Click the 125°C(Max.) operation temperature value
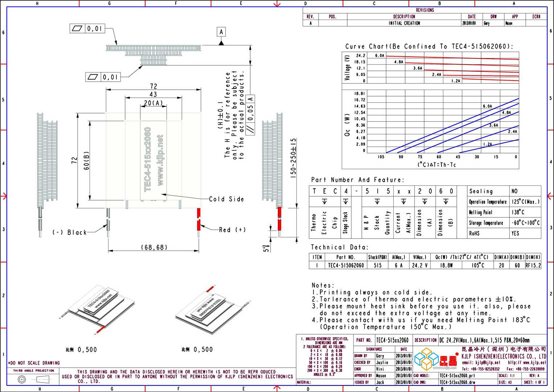 point(526,201)
